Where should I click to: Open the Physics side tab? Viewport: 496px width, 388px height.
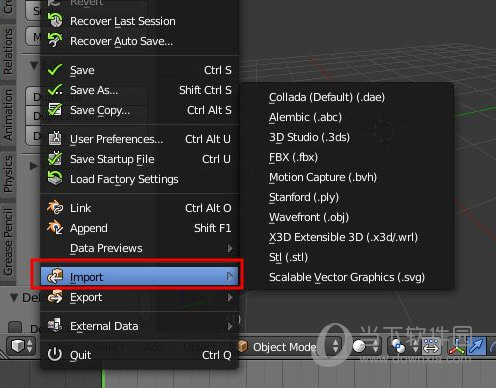pos(8,174)
